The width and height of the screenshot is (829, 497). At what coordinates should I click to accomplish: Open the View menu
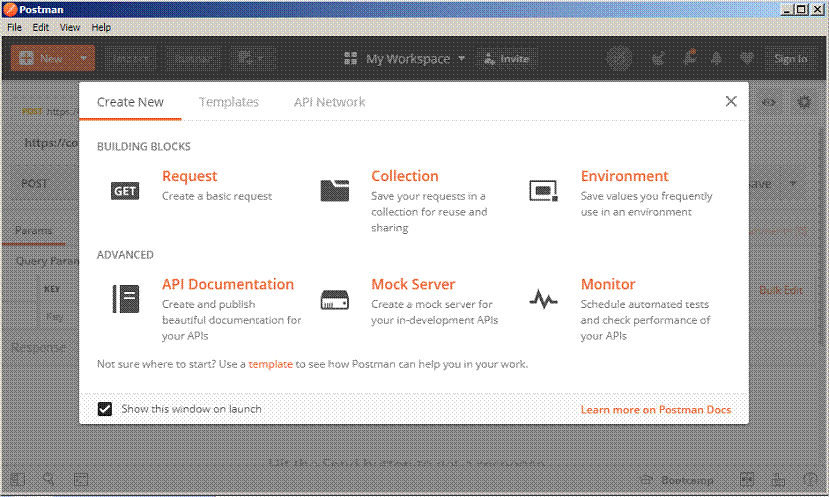tap(70, 27)
